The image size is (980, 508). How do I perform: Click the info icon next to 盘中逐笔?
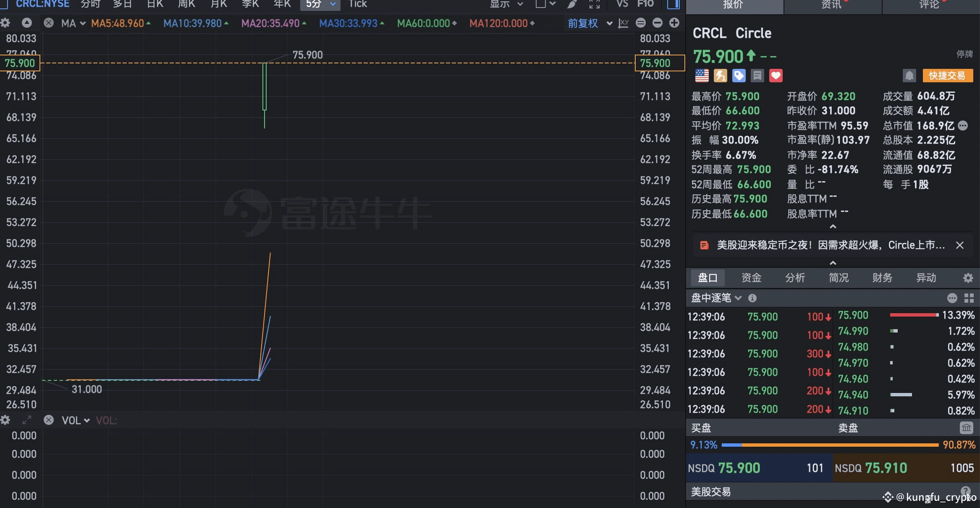click(752, 298)
